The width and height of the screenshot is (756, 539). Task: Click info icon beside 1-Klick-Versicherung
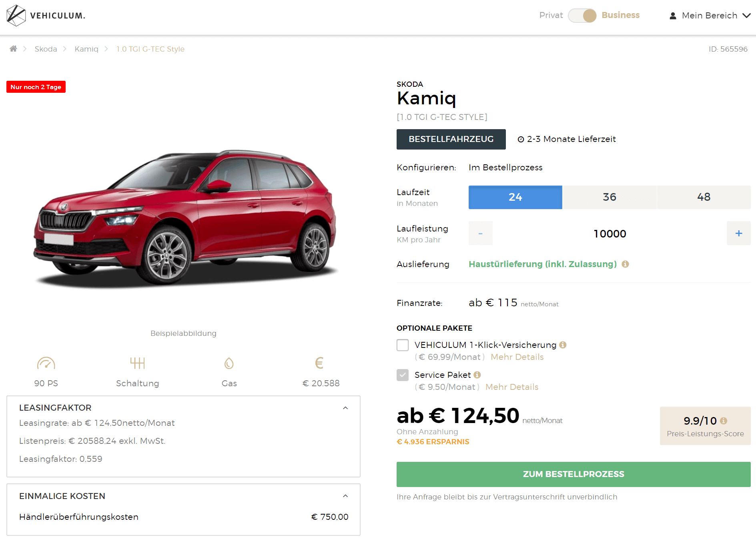(563, 345)
